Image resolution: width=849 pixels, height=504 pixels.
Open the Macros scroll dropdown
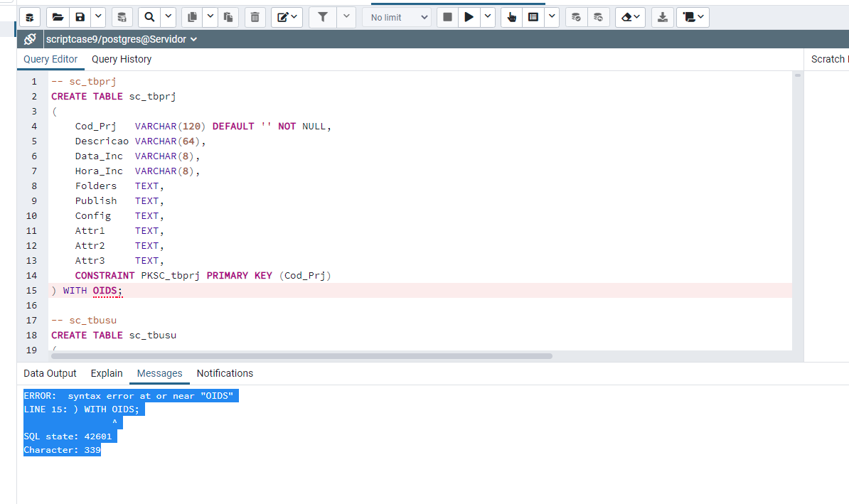[693, 17]
